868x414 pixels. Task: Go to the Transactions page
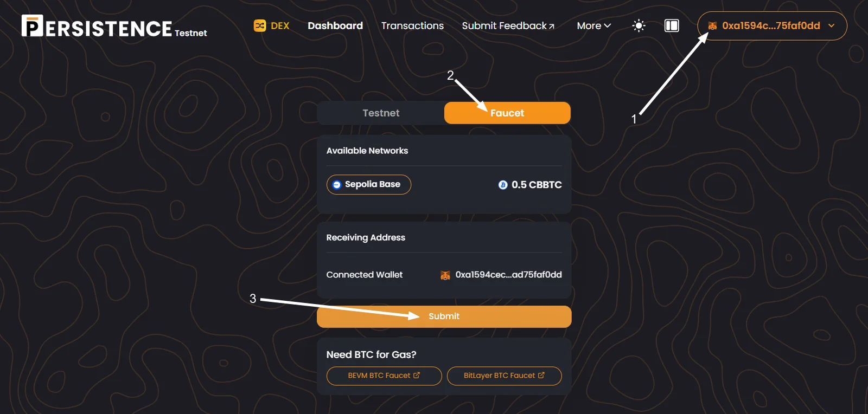(412, 25)
